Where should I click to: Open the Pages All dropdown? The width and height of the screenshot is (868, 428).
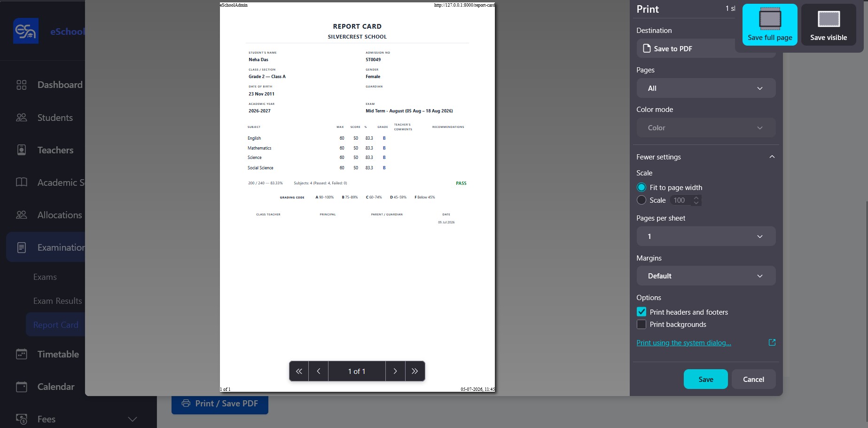tap(706, 88)
